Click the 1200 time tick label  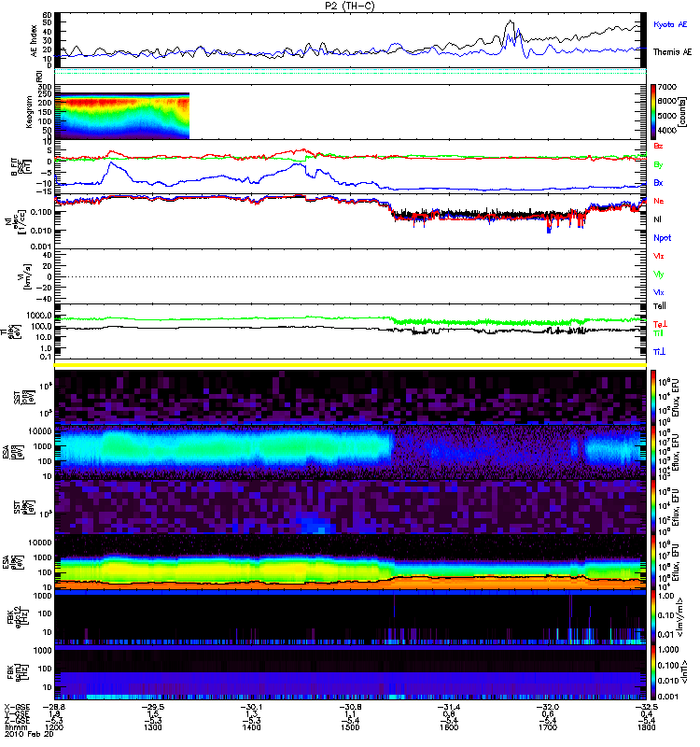(53, 727)
